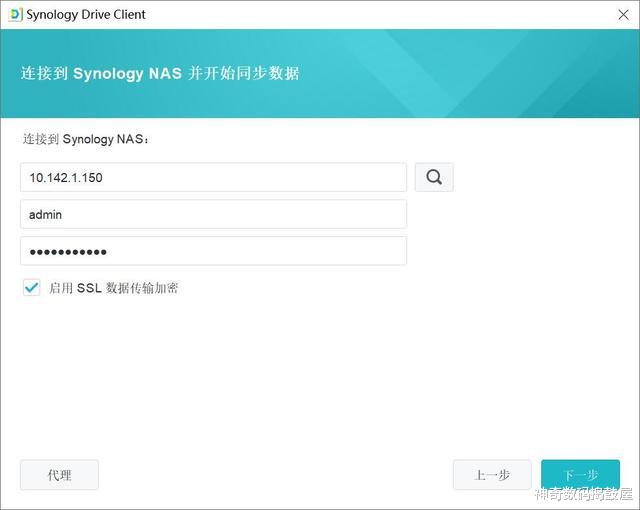Click the header 连接到 Synology NAS 并开始同步数据

160,73
